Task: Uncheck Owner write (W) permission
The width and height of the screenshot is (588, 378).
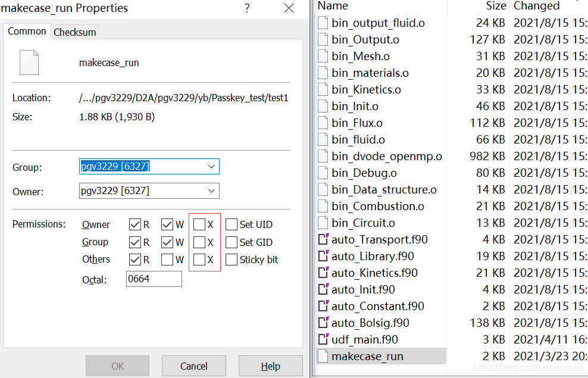Action: tap(167, 224)
